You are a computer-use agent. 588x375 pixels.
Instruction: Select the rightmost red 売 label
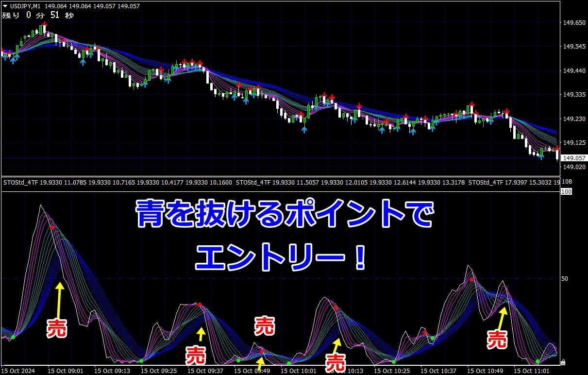(497, 339)
